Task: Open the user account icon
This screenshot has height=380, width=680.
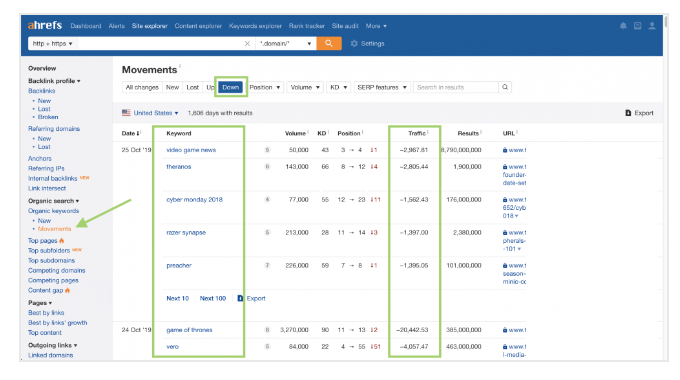Action: [x=652, y=26]
